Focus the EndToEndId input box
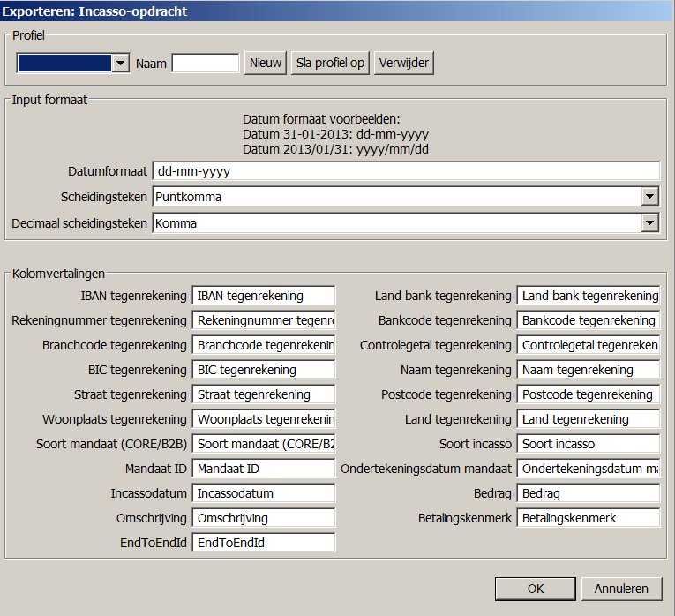Screen dimensions: 675x616 [x=264, y=543]
